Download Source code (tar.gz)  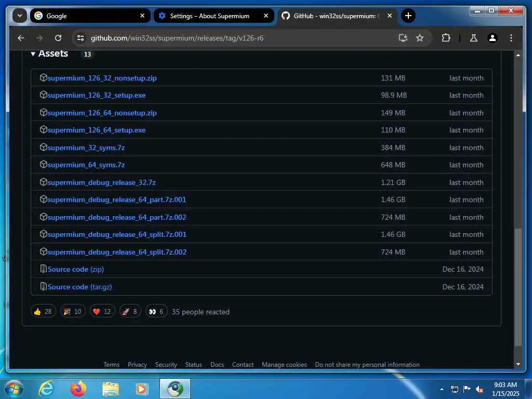79,287
